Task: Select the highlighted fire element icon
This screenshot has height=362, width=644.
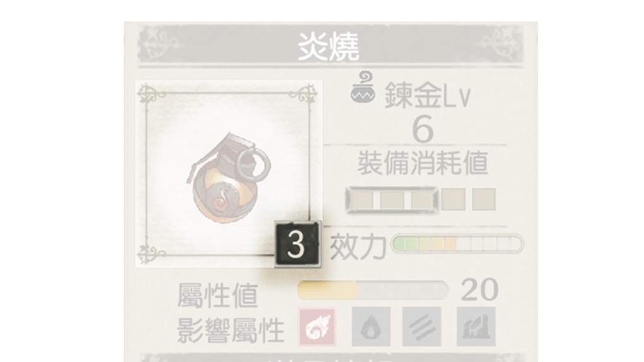Action: (317, 327)
